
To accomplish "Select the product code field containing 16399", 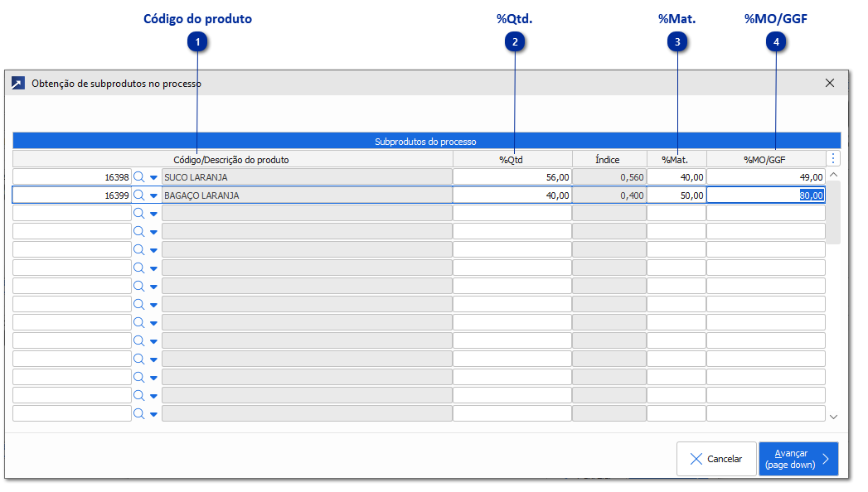I will (72, 195).
